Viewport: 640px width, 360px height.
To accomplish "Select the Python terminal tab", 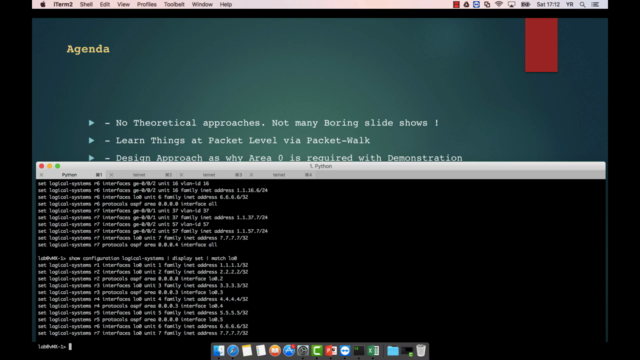I will 69,175.
